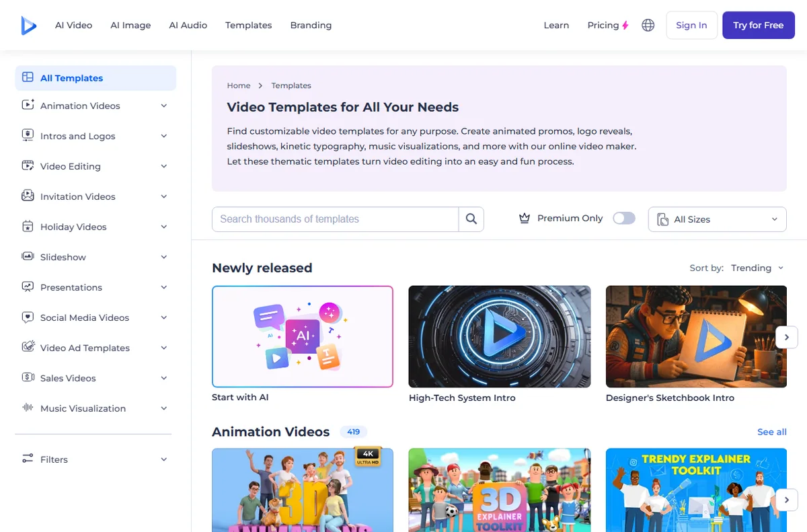Click the High-Tech System Intro title
The image size is (807, 532).
pyautogui.click(x=462, y=397)
